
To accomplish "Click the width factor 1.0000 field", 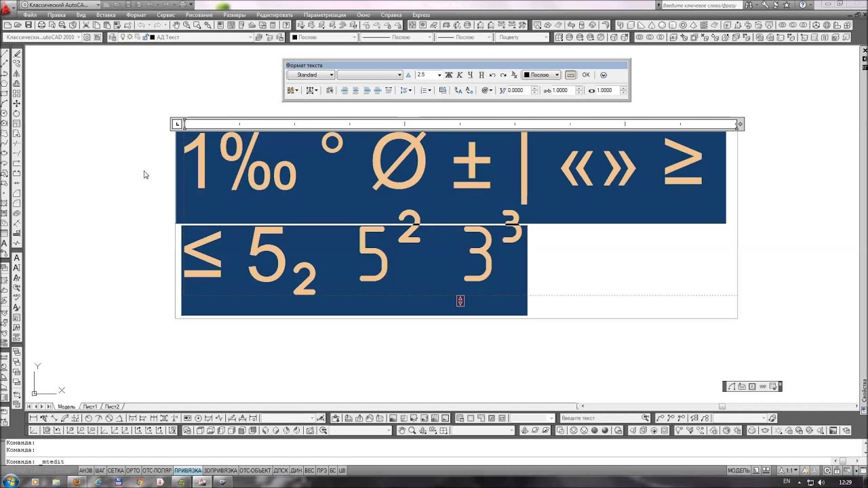I will pos(608,90).
